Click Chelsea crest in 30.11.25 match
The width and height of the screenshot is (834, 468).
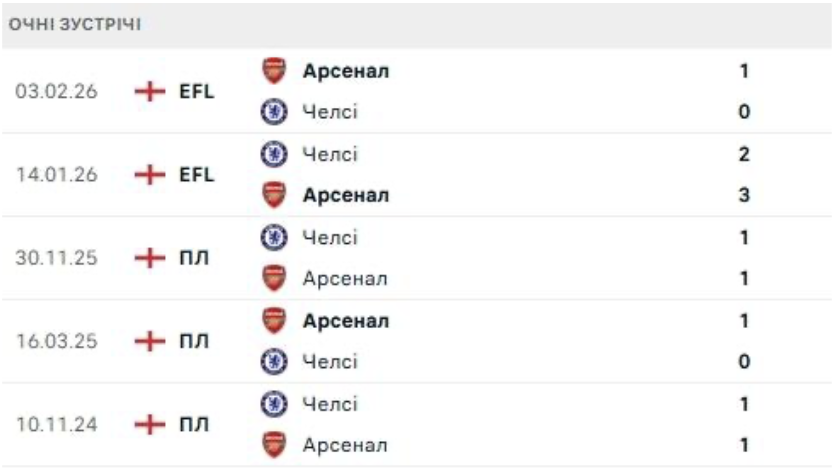[x=272, y=237]
